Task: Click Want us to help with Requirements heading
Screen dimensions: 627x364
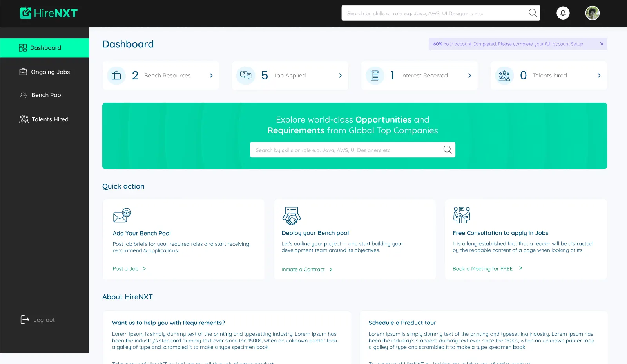Action: click(169, 323)
